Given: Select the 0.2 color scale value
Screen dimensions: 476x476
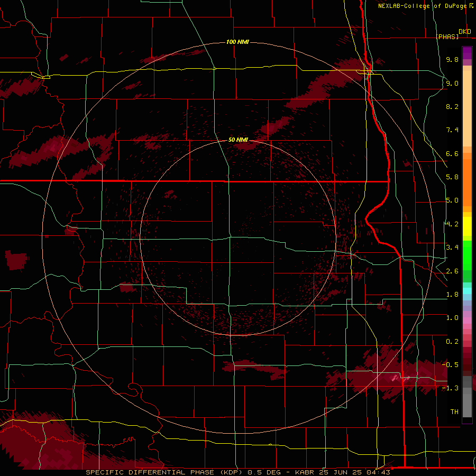Looking at the screenshot, I should click(452, 342).
